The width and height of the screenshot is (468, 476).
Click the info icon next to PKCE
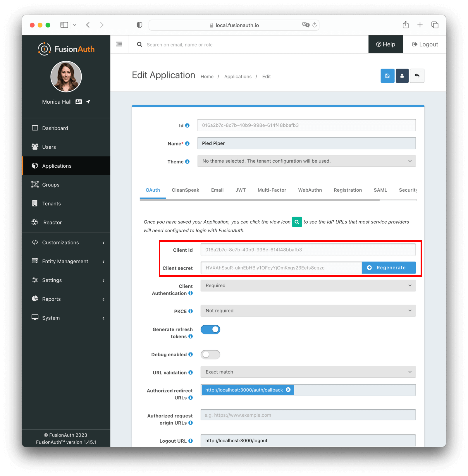coord(190,311)
